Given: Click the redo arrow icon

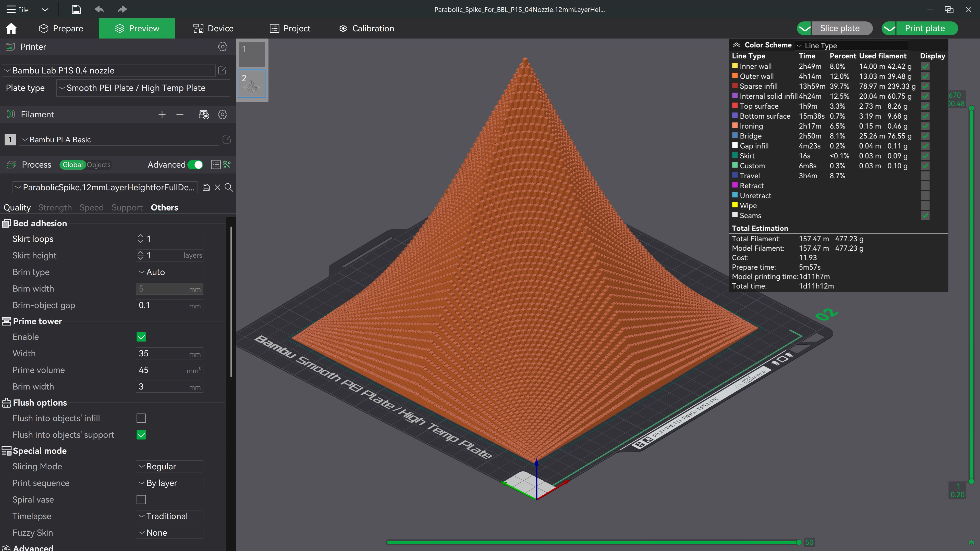Looking at the screenshot, I should coord(122,9).
